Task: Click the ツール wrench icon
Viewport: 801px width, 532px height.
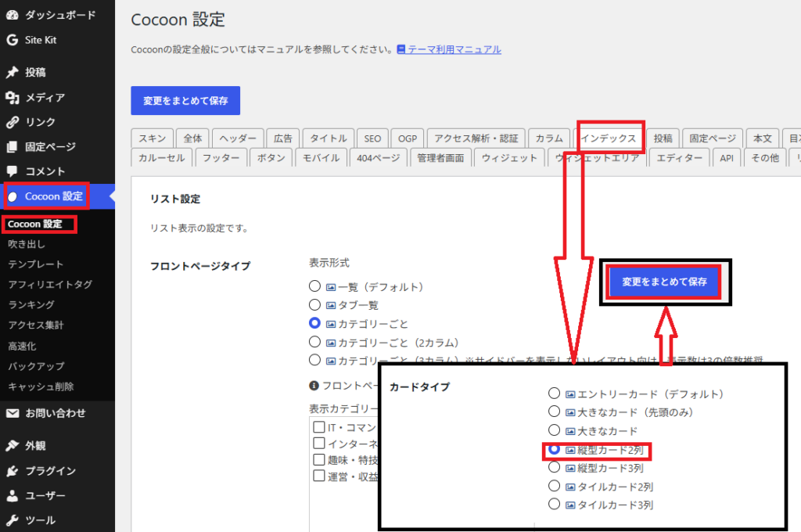Action: pos(13,520)
